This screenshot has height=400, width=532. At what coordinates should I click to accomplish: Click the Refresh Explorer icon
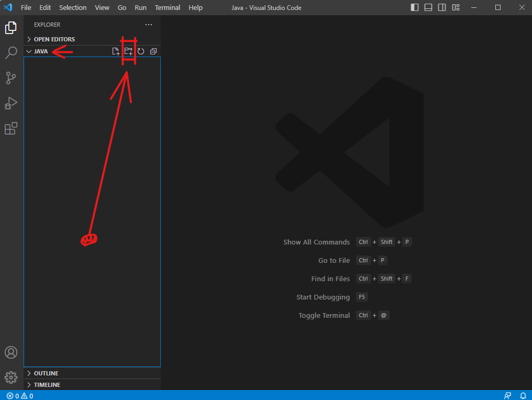(x=141, y=51)
